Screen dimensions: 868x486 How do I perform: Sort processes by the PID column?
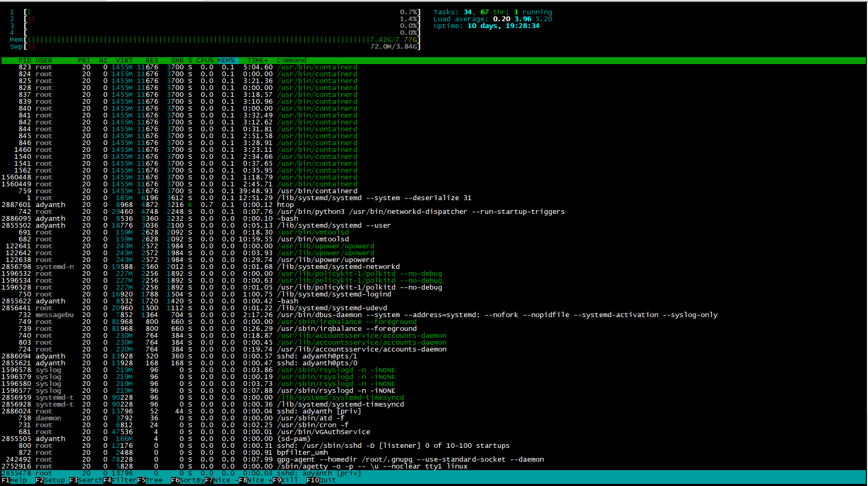[24, 60]
